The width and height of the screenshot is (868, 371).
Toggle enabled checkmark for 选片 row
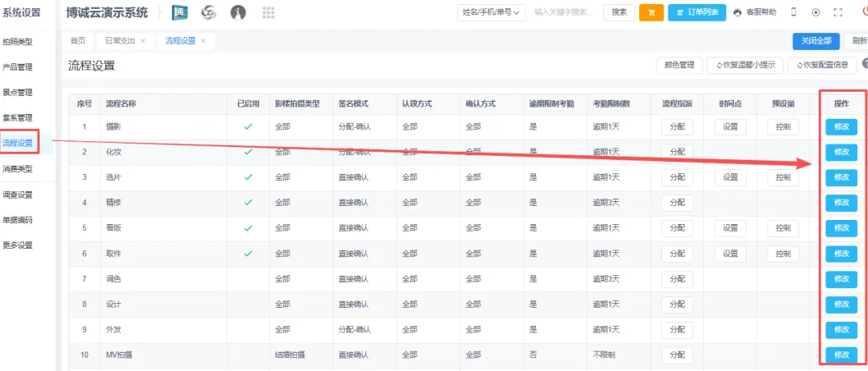click(x=249, y=177)
